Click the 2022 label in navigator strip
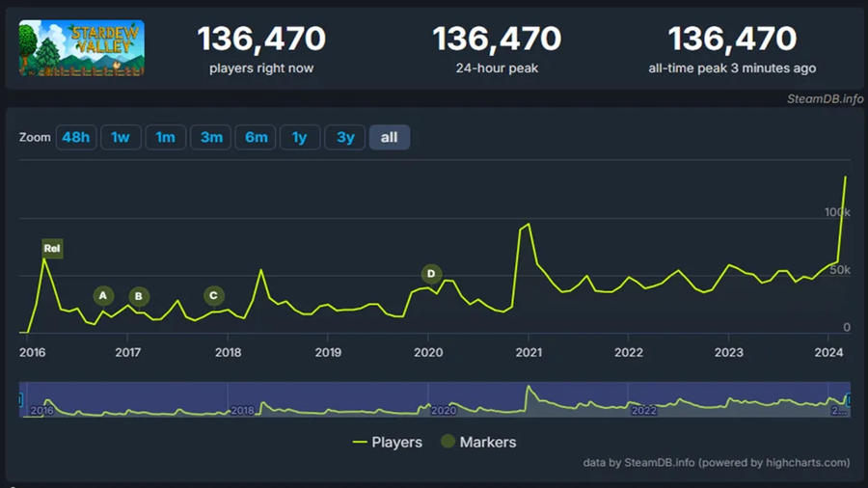 click(644, 411)
